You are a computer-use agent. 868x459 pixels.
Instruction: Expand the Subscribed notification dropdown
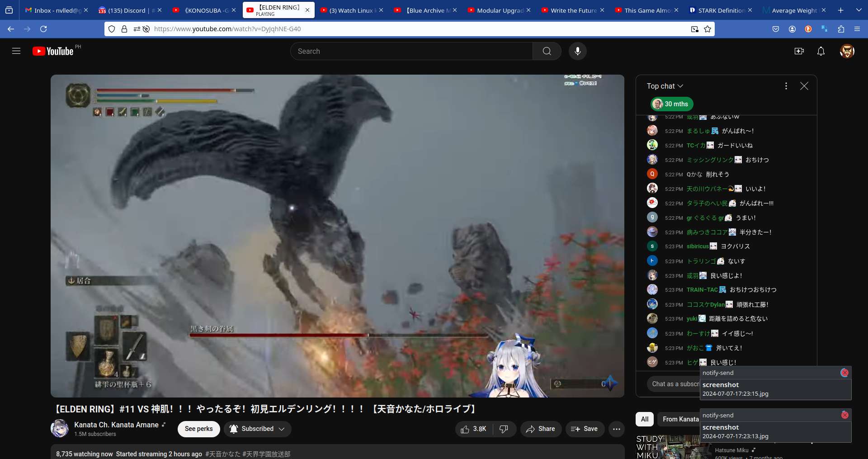click(x=258, y=429)
